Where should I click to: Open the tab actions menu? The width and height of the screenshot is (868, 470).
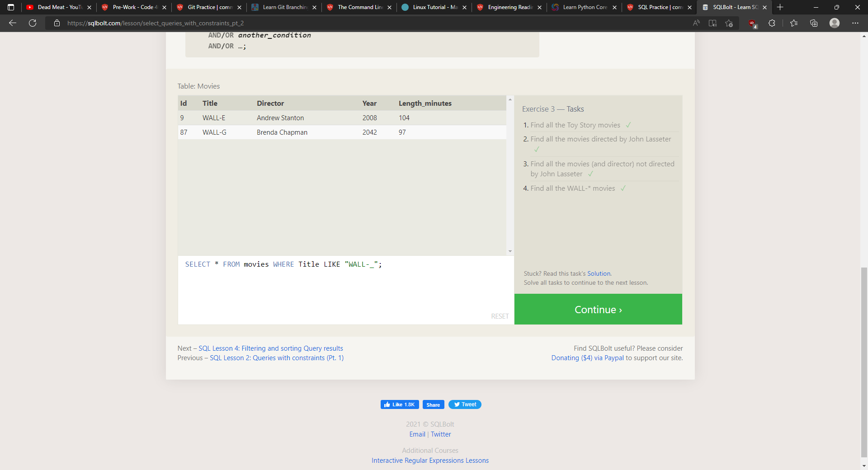click(11, 7)
